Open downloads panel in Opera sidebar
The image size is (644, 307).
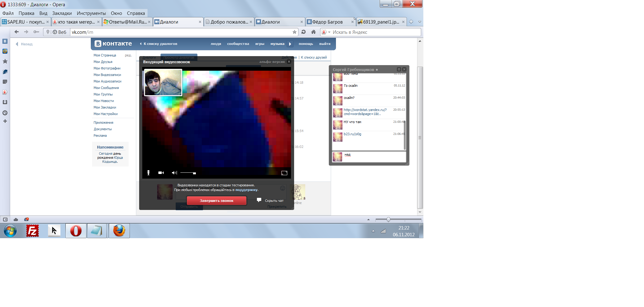point(5,102)
